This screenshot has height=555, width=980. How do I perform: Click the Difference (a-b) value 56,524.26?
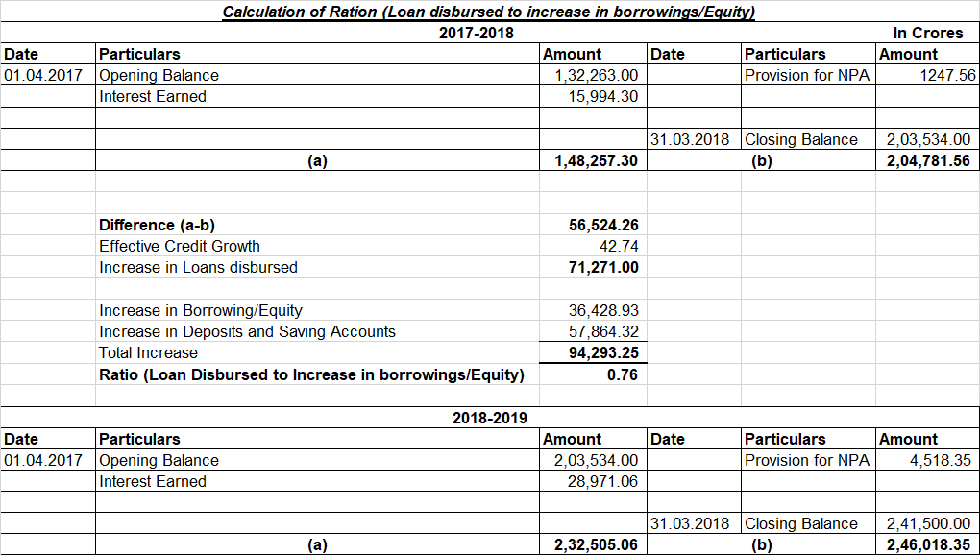pos(603,226)
